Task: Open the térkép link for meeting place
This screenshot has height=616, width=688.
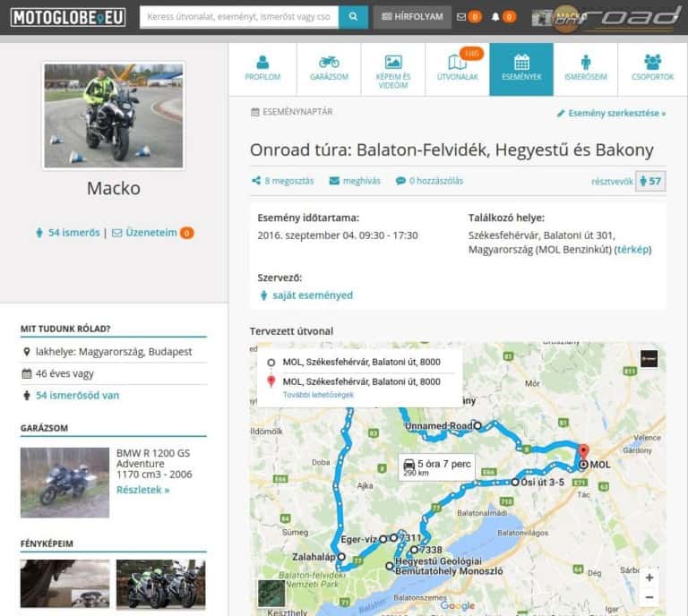Action: (632, 250)
